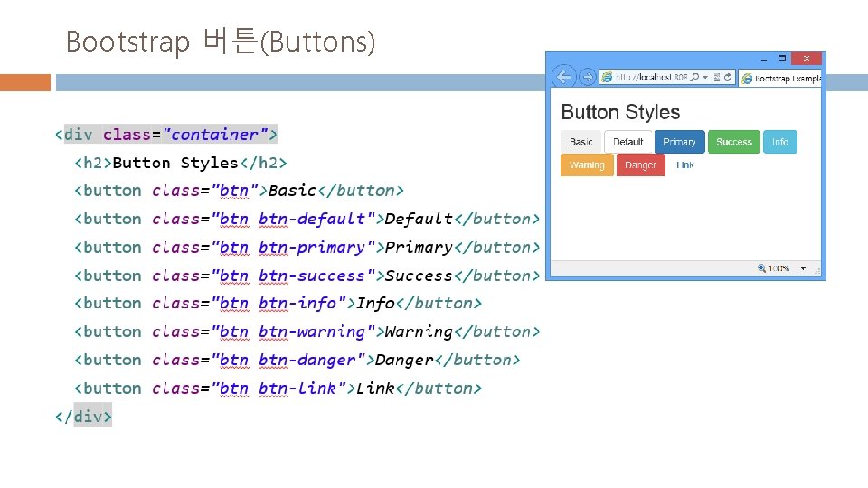Click the Basic button
This screenshot has height=488, width=868.
[x=580, y=142]
